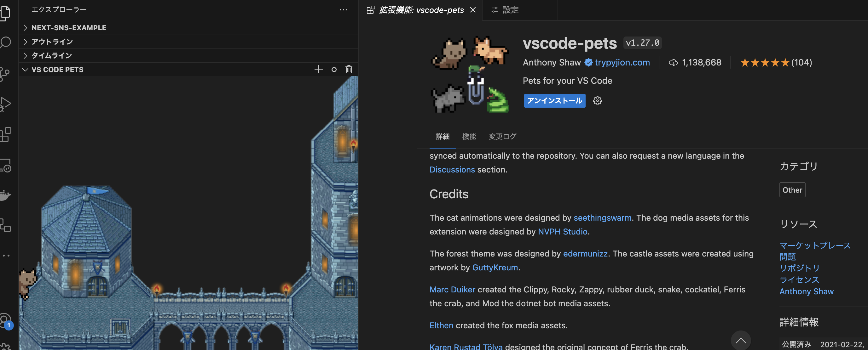The height and width of the screenshot is (350, 868).
Task: Open the Accounts icon in the activity bar
Action: pyautogui.click(x=6, y=320)
